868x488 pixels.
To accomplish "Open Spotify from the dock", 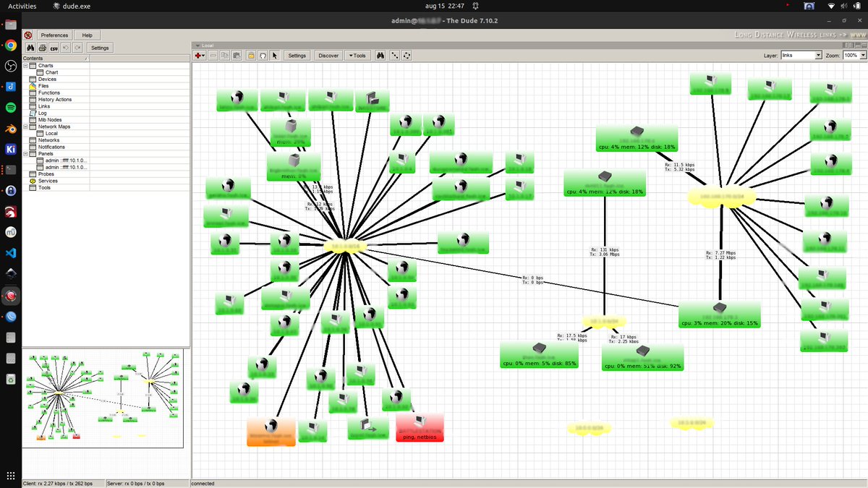I will click(x=11, y=108).
